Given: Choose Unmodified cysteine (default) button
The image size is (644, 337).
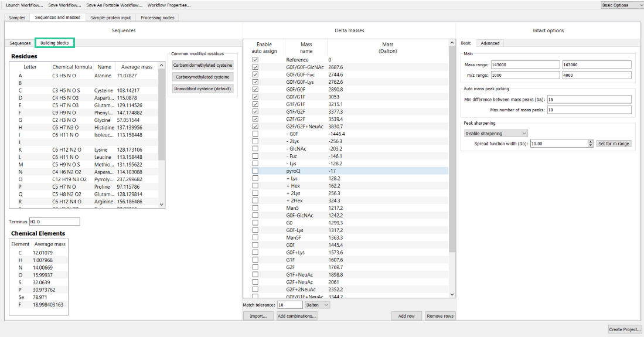Looking at the screenshot, I should [x=203, y=88].
